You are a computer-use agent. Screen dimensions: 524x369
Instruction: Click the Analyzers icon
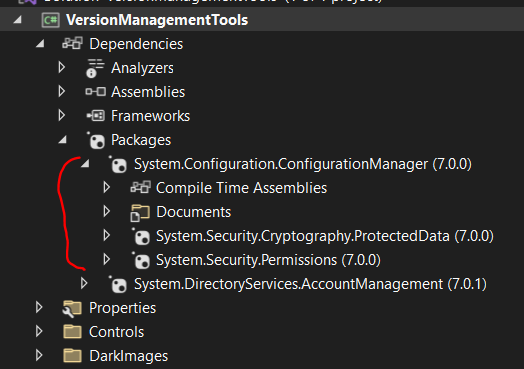95,68
